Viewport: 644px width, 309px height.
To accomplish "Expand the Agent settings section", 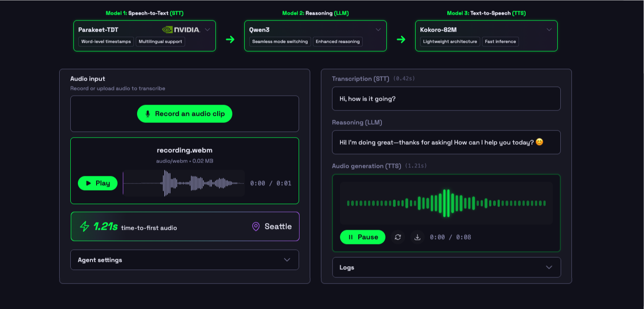I will click(185, 260).
